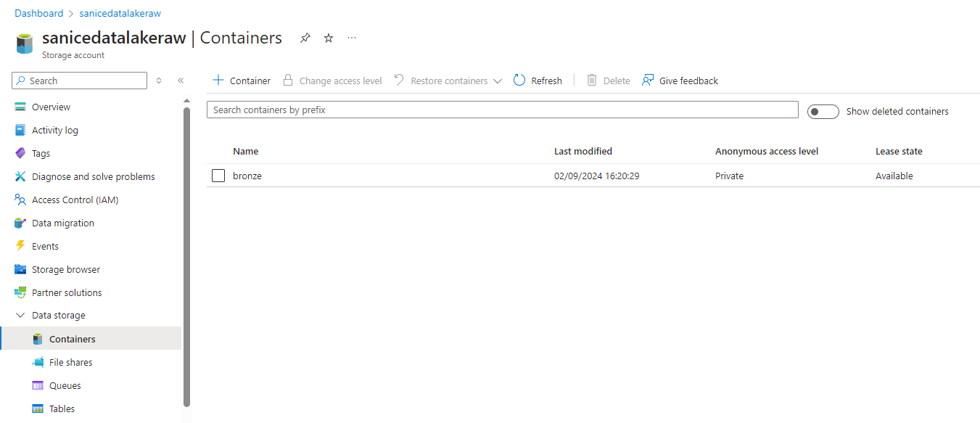
Task: Select Queues under Data storage
Action: 65,385
